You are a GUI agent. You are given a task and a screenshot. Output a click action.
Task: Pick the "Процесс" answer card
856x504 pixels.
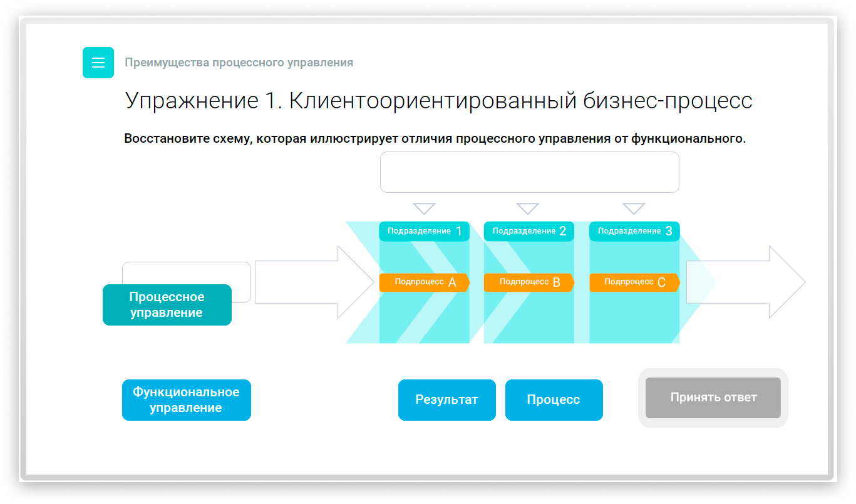click(x=554, y=400)
